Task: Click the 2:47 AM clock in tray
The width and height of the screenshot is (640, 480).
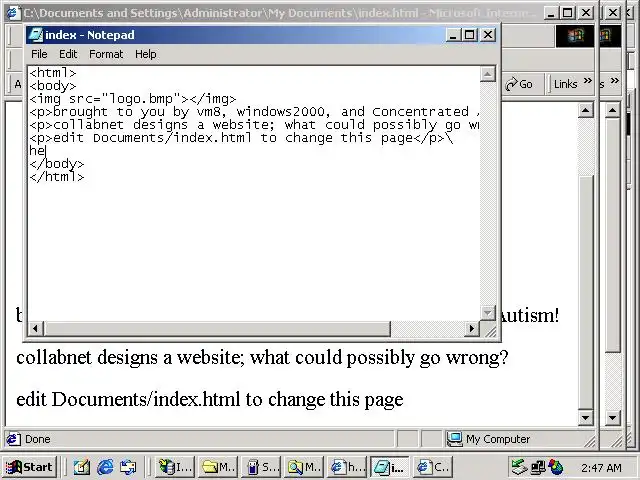Action: tap(601, 467)
